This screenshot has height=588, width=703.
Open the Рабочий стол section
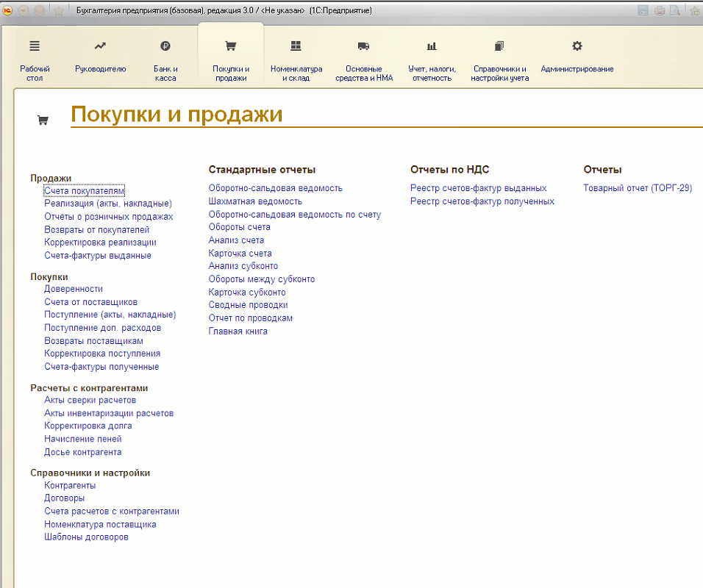point(35,59)
